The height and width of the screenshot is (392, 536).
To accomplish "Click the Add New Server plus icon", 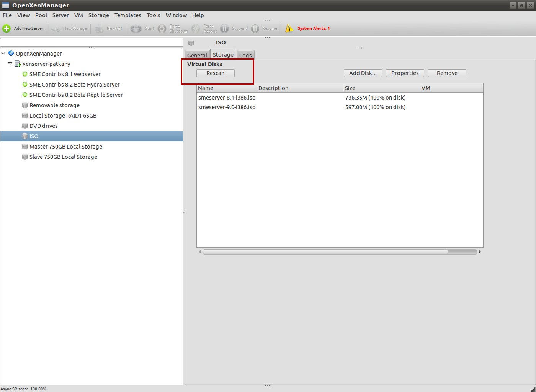I will click(7, 28).
